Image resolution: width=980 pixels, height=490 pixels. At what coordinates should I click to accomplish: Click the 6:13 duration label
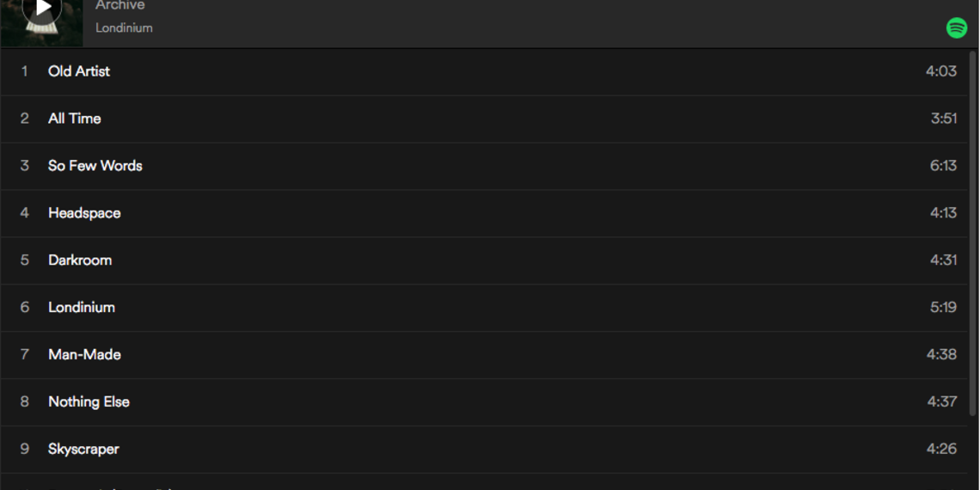pos(942,166)
